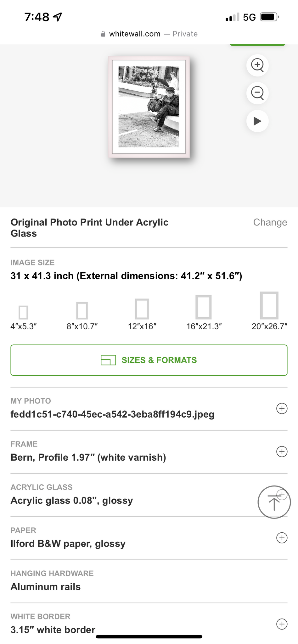Expand the Paper options
This screenshot has height=644, width=298.
(x=282, y=538)
